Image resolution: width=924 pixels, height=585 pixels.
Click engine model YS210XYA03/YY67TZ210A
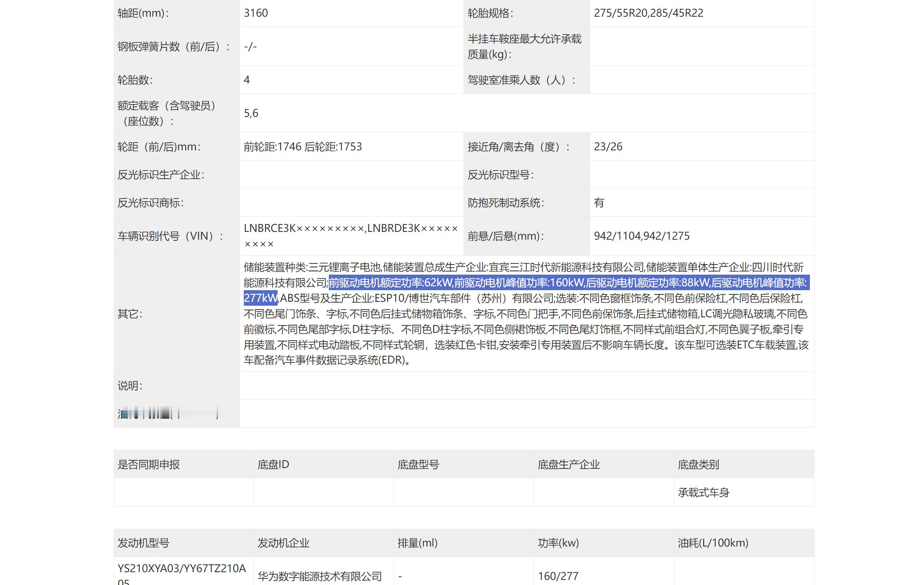[x=182, y=568]
